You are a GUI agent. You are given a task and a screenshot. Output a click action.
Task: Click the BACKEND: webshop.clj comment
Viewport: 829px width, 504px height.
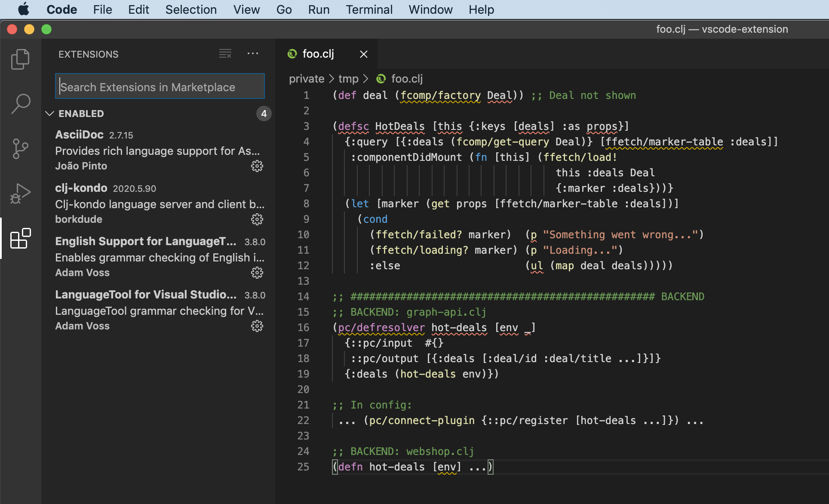coord(403,452)
